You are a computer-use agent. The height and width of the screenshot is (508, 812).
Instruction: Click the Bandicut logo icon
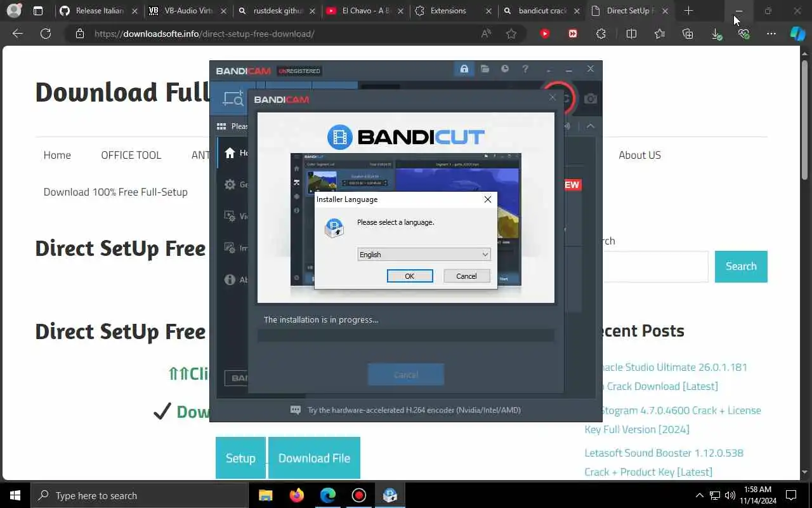[x=340, y=137]
